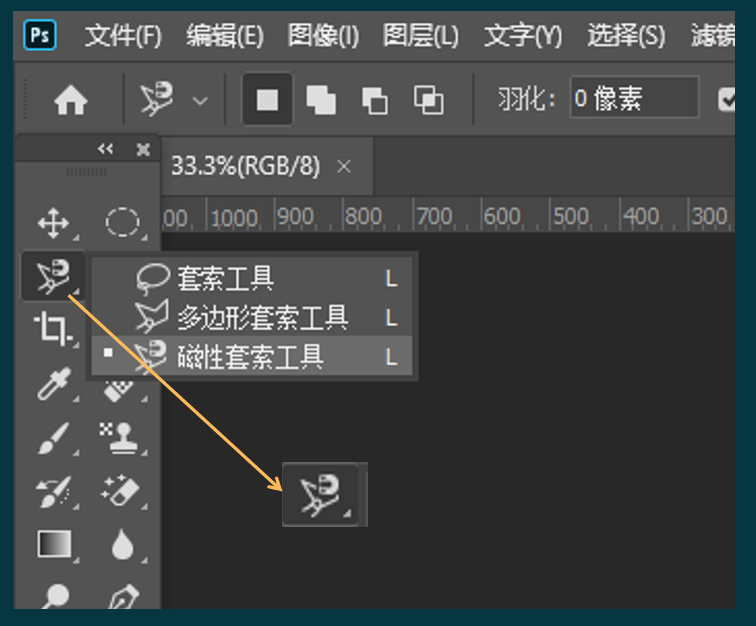756x626 pixels.
Task: Choose the Clone Stamp tool
Action: 122,438
